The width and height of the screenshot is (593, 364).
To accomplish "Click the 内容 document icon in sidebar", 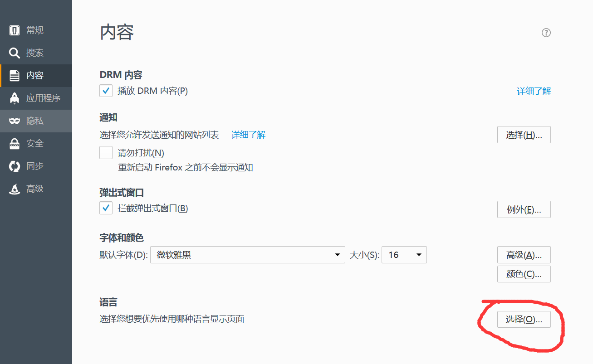I will coord(15,76).
